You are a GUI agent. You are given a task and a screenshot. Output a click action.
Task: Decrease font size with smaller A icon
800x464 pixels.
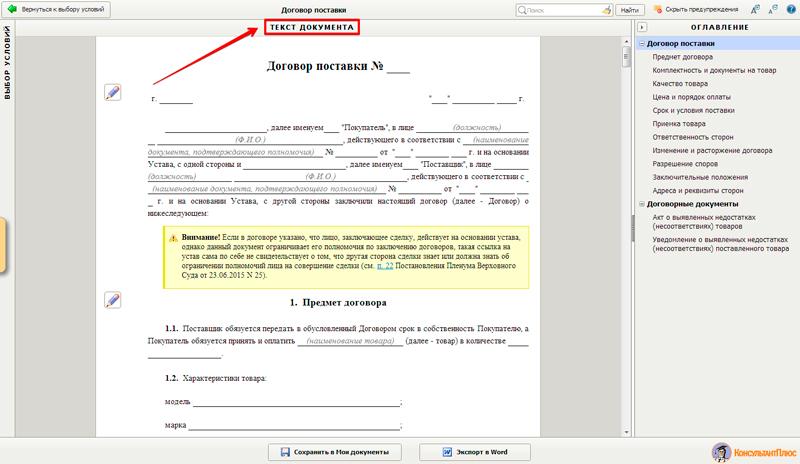[773, 9]
